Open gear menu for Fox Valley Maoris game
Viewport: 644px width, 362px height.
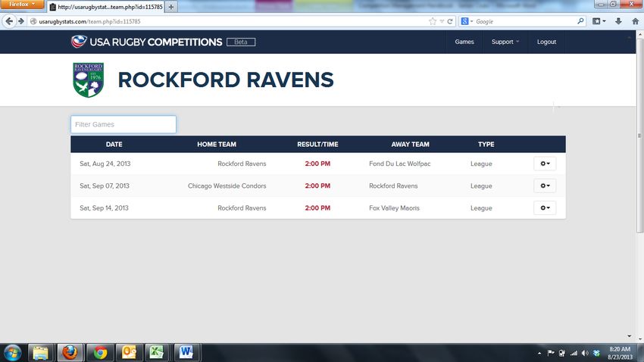tap(545, 208)
